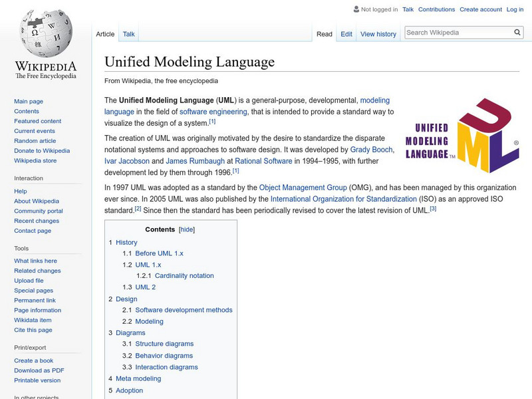This screenshot has width=532, height=399.
Task: Jump to Structure diagrams section
Action: click(x=164, y=344)
